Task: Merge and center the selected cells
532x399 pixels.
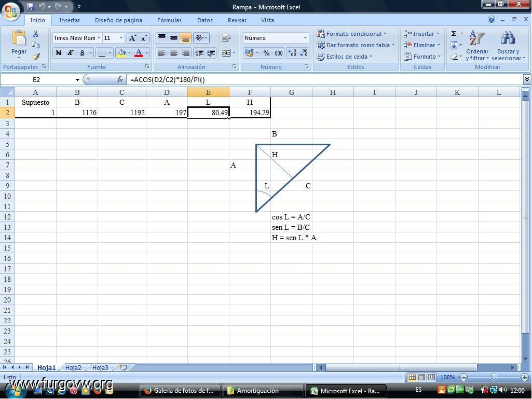Action: coord(228,52)
